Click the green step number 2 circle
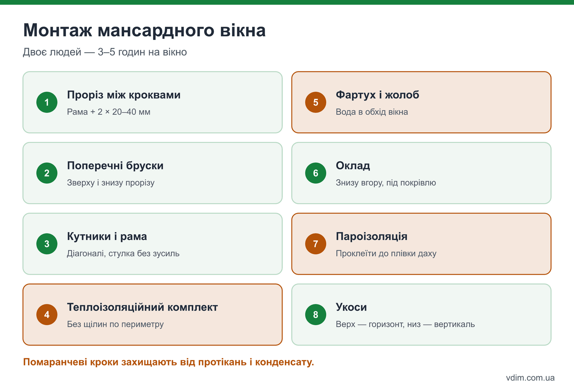The width and height of the screenshot is (574, 392). tap(47, 173)
